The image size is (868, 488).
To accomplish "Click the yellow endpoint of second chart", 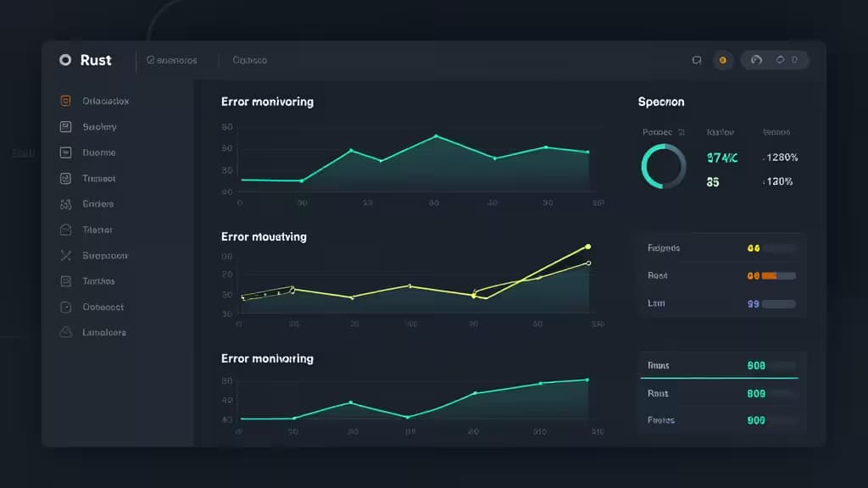I will coord(588,247).
